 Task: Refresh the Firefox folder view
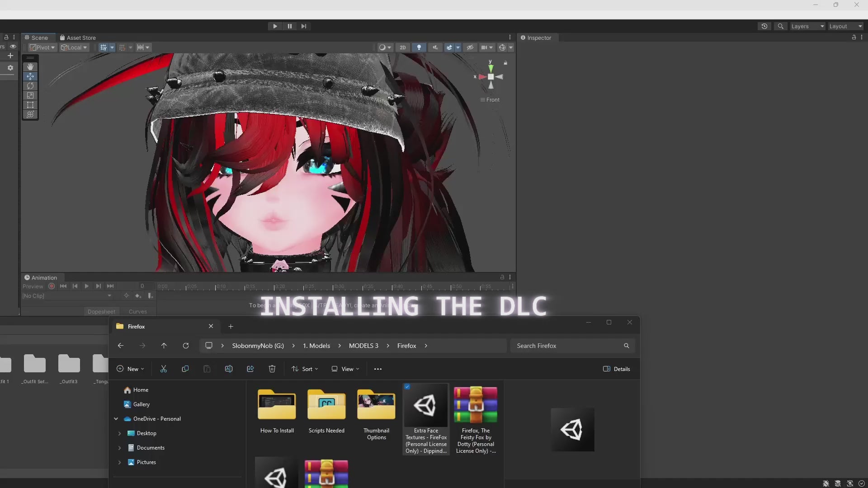tap(186, 346)
